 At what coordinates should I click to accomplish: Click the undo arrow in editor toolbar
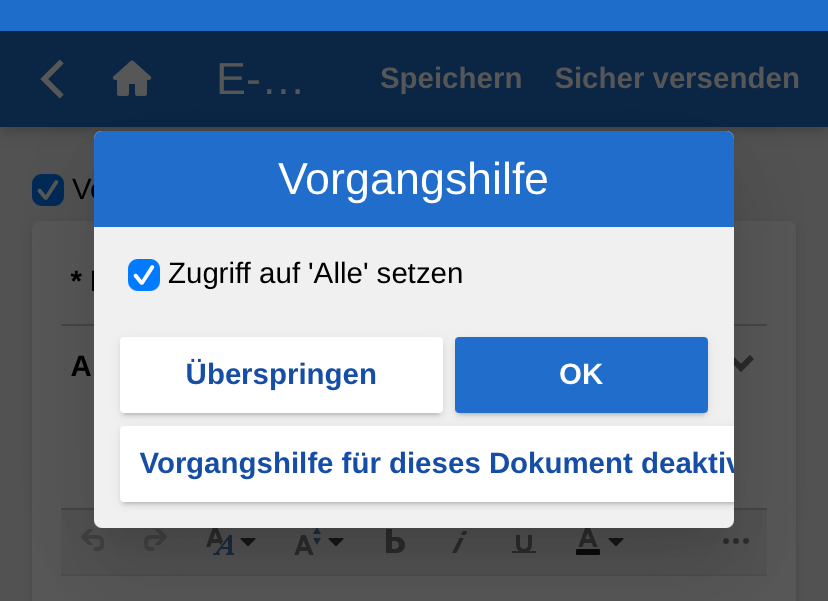click(x=93, y=542)
